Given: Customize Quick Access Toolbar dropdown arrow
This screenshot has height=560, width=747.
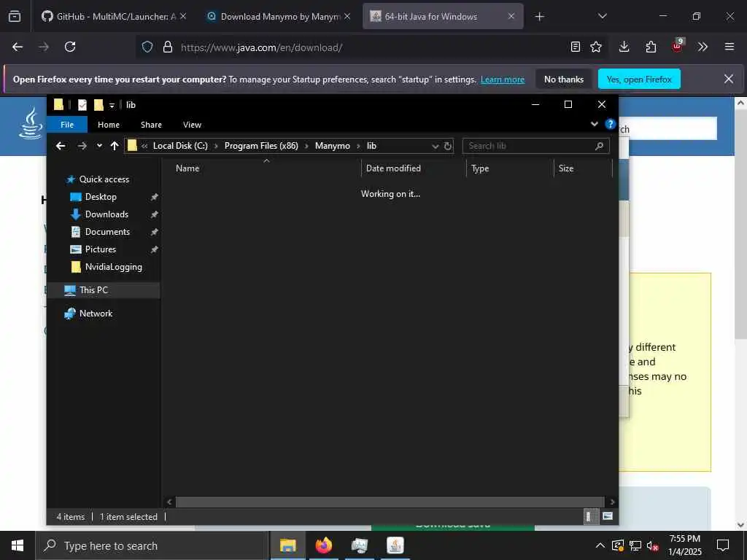Looking at the screenshot, I should click(112, 105).
